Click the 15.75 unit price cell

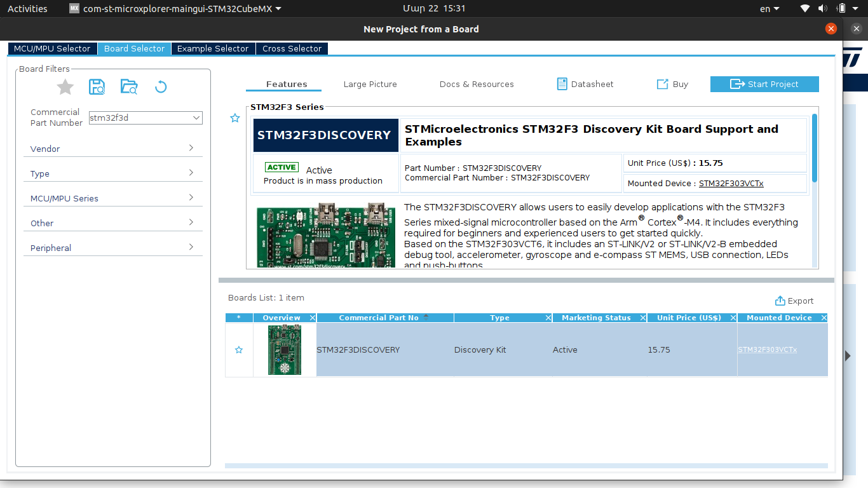click(692, 350)
